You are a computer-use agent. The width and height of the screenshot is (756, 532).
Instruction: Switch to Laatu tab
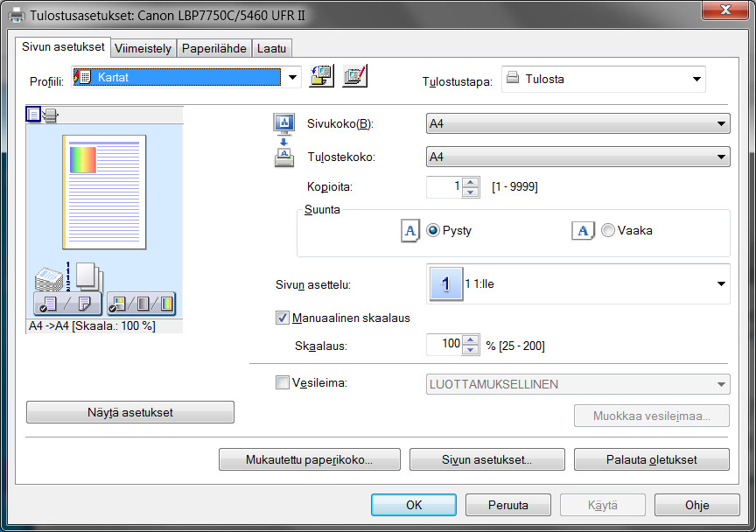(271, 48)
